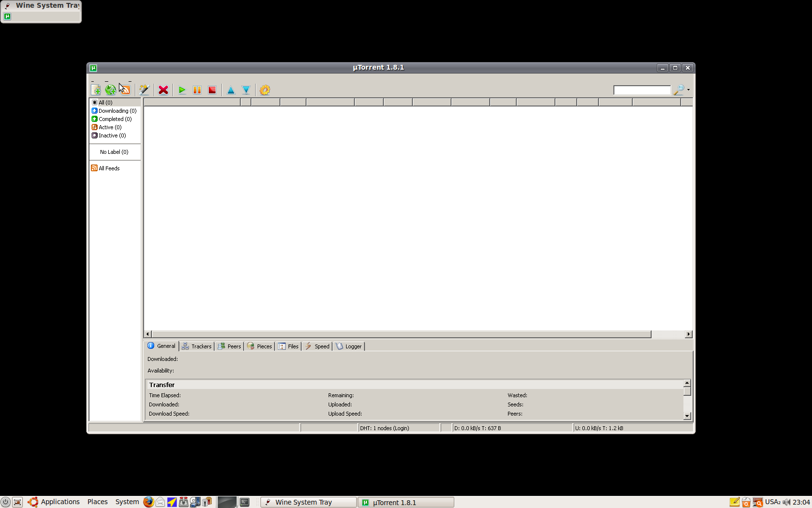
Task: Move torrent down the queue
Action: (x=246, y=90)
